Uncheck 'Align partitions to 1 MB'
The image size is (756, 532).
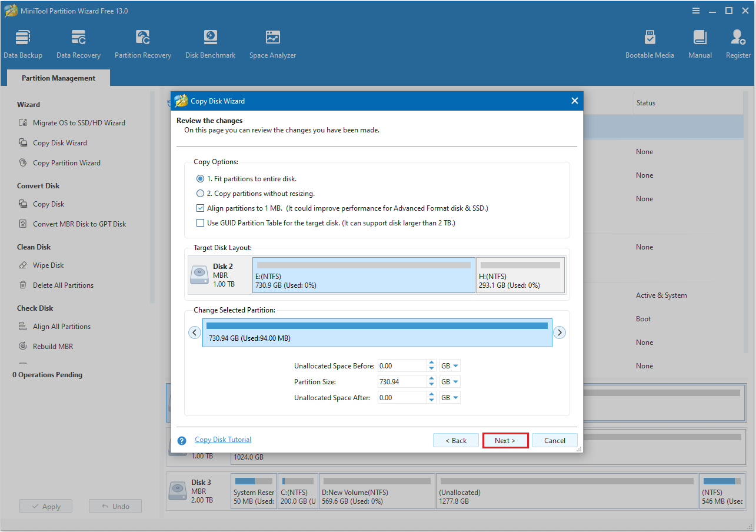click(x=200, y=208)
